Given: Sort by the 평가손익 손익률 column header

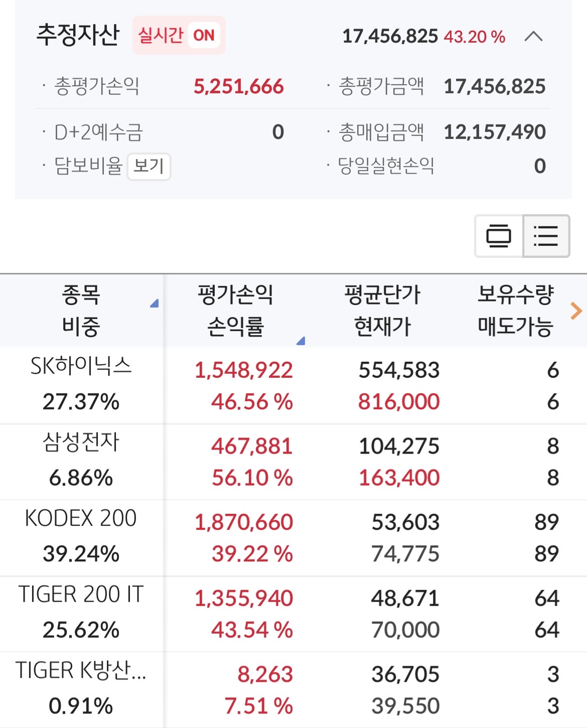Looking at the screenshot, I should click(235, 311).
